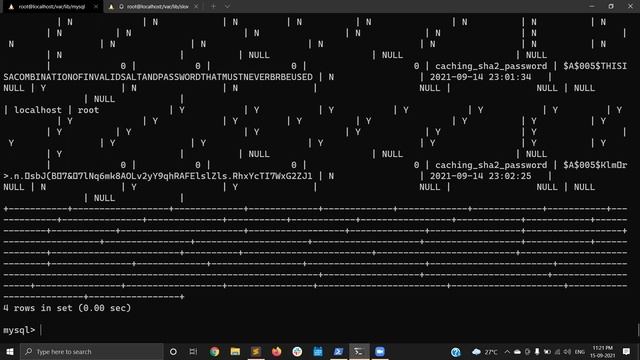This screenshot has height=360, width=640.
Task: Open a new terminal tab with plus button
Action: 213,7
